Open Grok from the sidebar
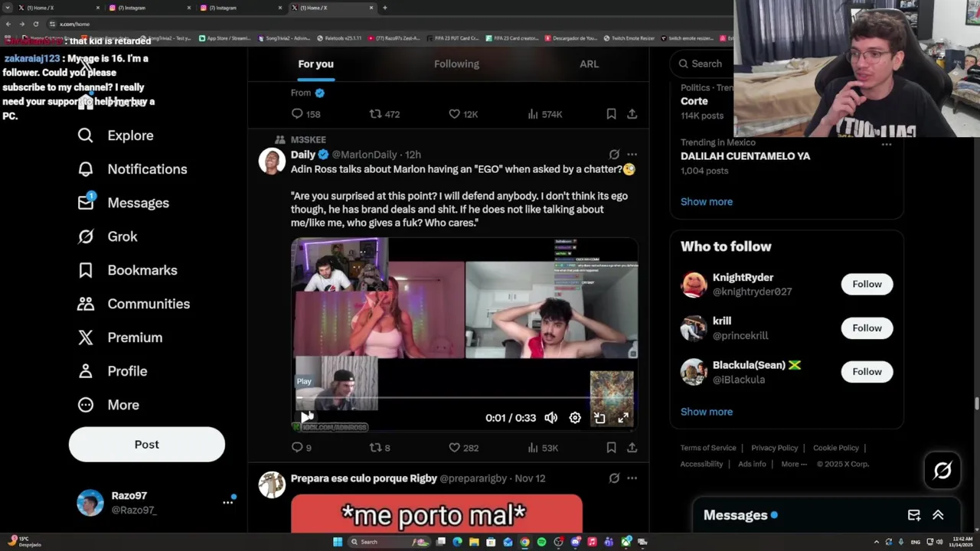Image resolution: width=980 pixels, height=551 pixels. coord(107,236)
